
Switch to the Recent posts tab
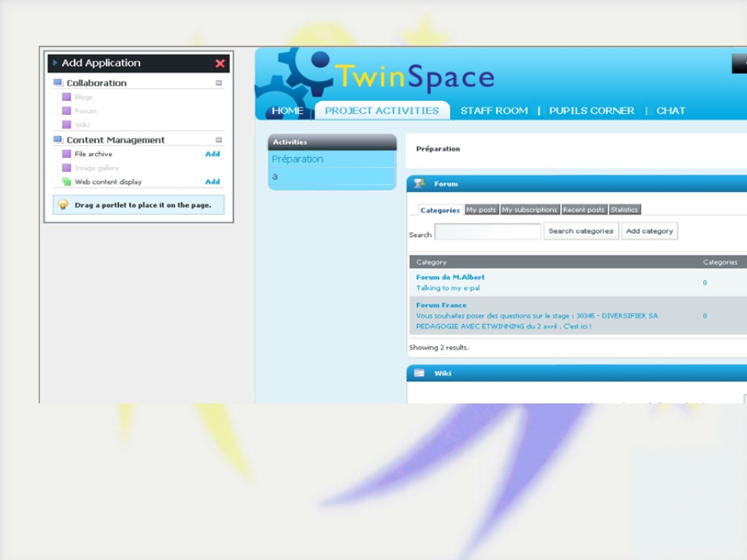(x=584, y=210)
